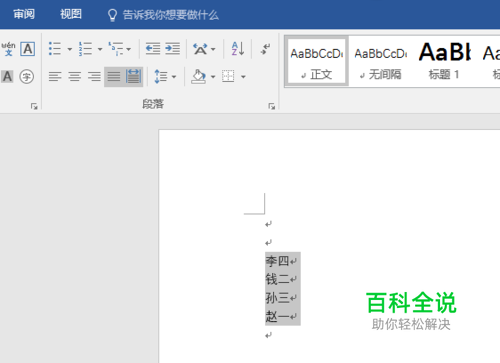Click the Character Border icon
Screen dimensions: 500x363
[28, 49]
